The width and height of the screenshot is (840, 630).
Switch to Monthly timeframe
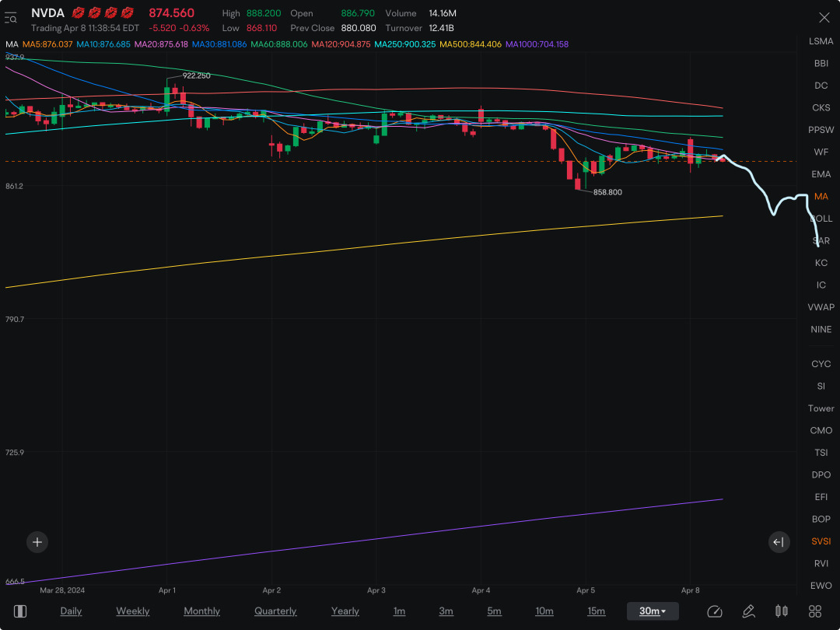(x=201, y=611)
